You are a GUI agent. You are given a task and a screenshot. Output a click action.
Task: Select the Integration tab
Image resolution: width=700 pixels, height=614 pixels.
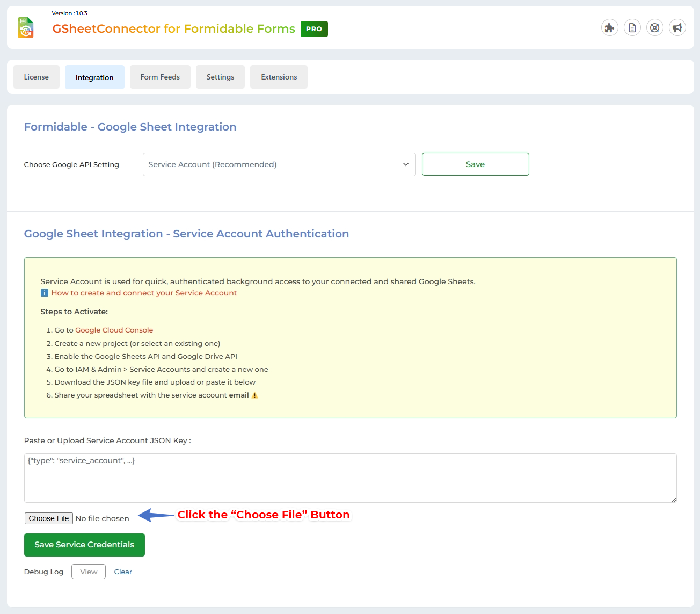(x=94, y=77)
